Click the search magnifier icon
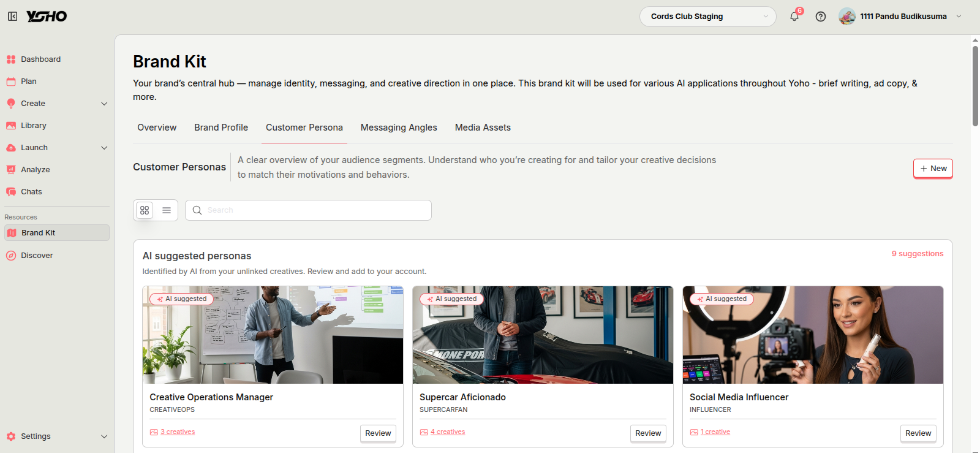980x453 pixels. [x=197, y=210]
